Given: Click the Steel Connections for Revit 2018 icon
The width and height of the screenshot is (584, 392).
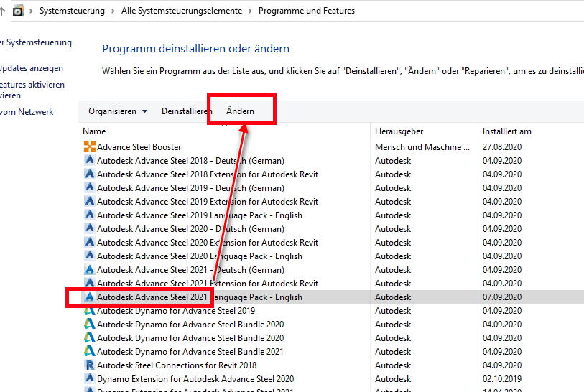Looking at the screenshot, I should click(x=89, y=365).
